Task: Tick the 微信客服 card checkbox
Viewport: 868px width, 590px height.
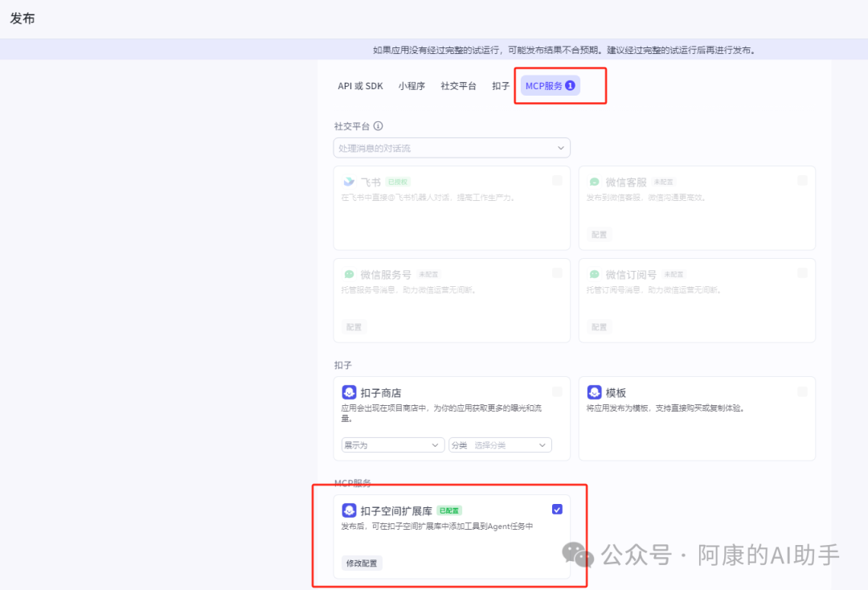Action: point(802,180)
